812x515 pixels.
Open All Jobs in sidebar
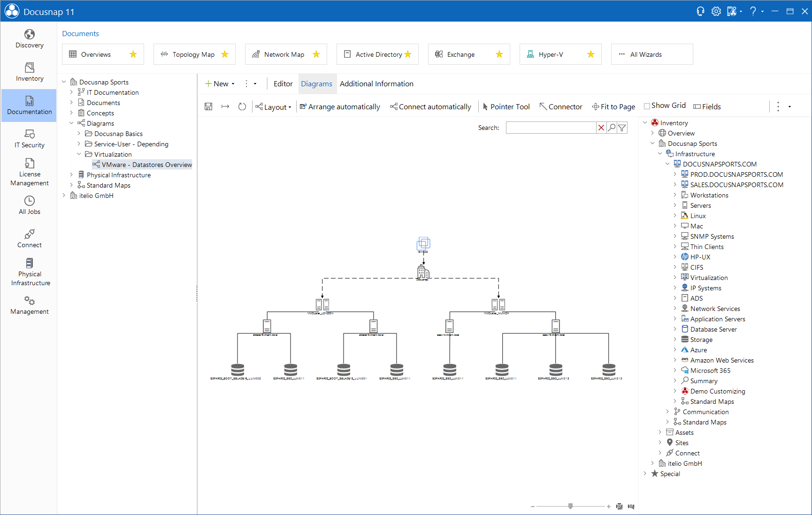click(29, 205)
